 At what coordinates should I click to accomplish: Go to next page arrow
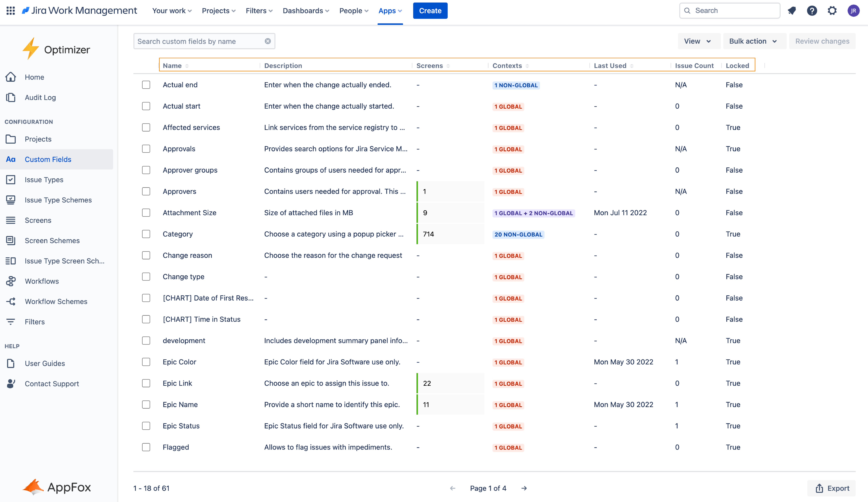tap(524, 488)
